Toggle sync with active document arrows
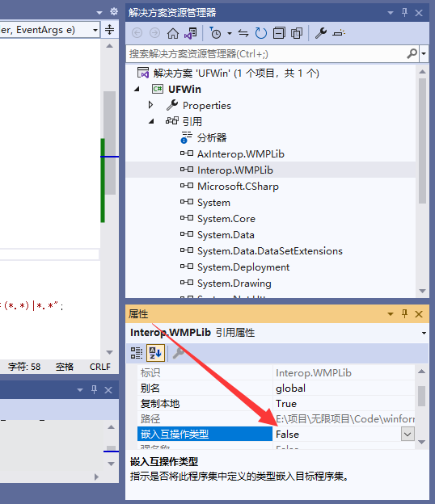 (x=243, y=33)
